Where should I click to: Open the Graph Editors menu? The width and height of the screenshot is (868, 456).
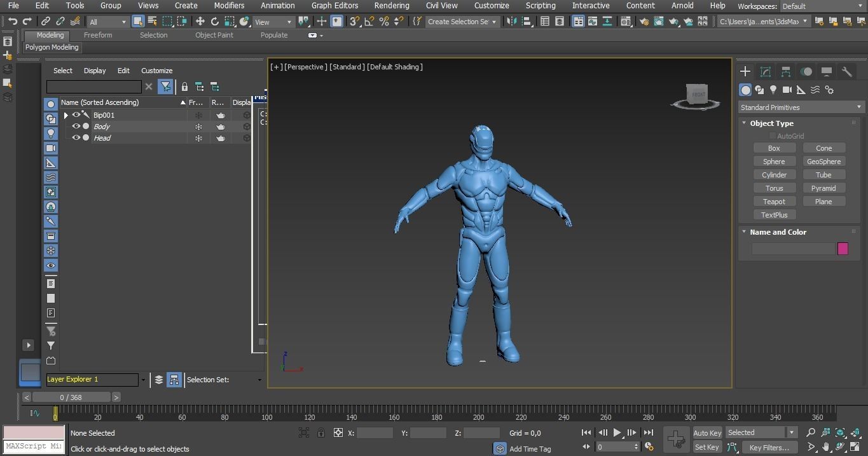click(x=334, y=5)
